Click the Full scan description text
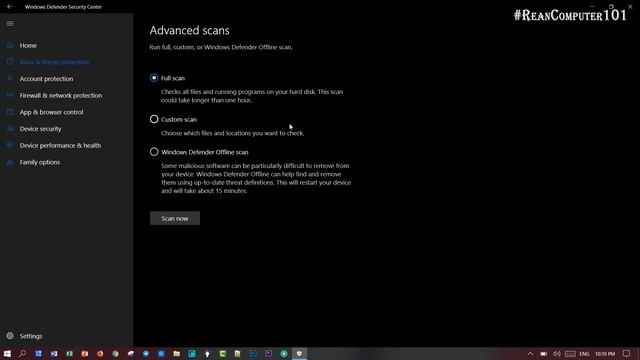Image resolution: width=640 pixels, height=360 pixels. point(252,96)
